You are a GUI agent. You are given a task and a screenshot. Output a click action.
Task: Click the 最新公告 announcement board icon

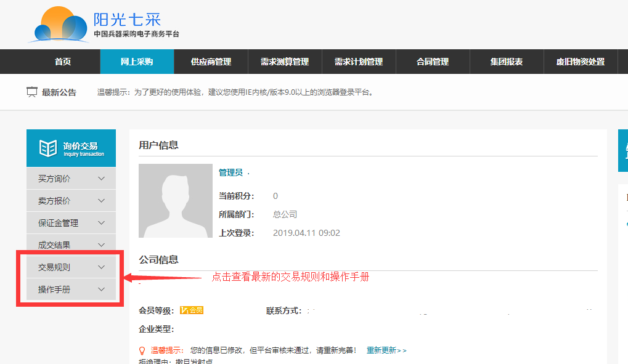point(32,92)
